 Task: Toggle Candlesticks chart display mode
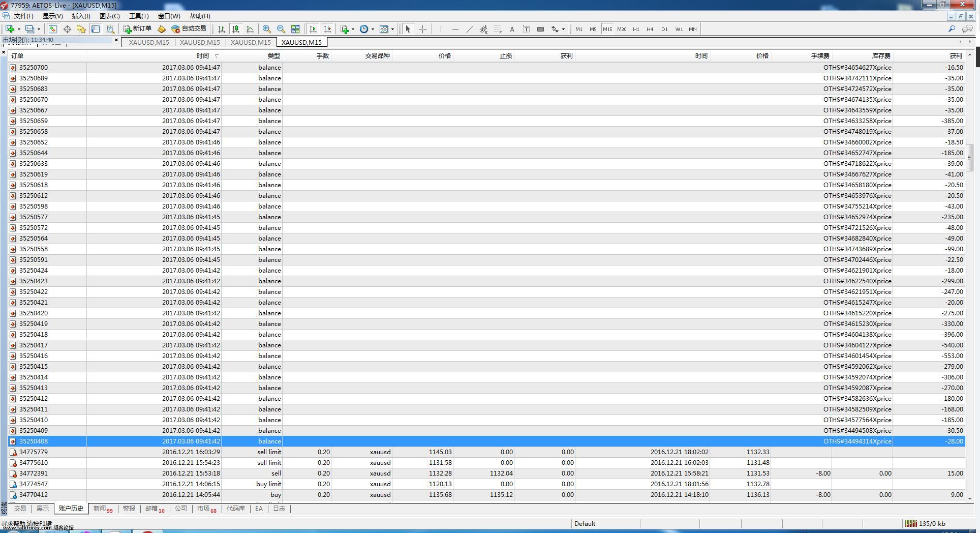click(236, 29)
